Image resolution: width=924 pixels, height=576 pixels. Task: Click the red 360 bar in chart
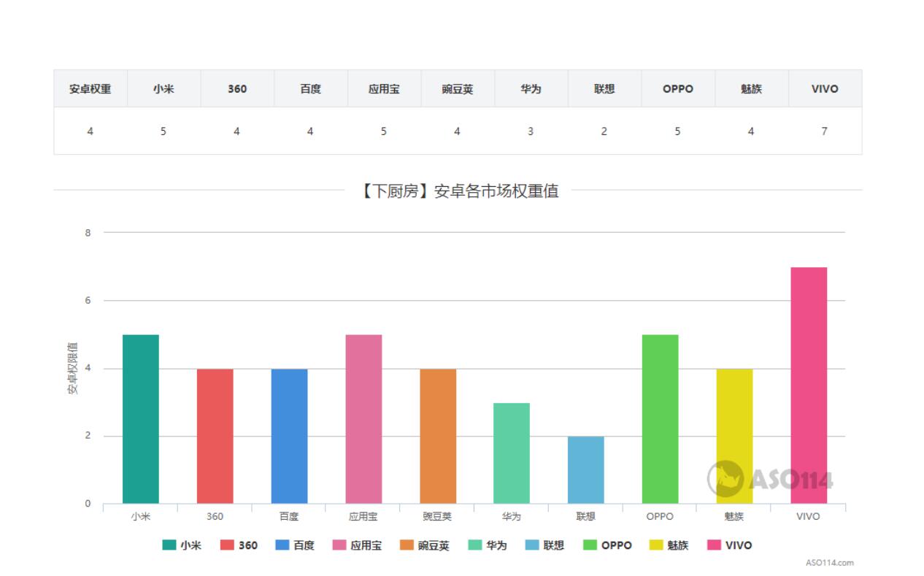[215, 436]
